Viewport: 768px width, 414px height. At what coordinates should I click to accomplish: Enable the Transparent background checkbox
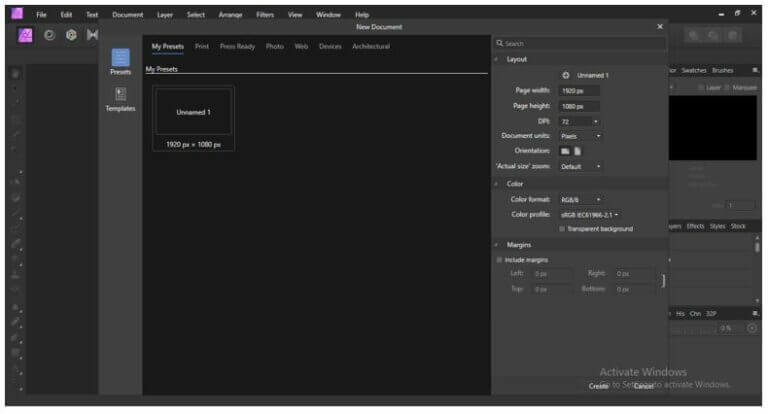click(x=562, y=229)
